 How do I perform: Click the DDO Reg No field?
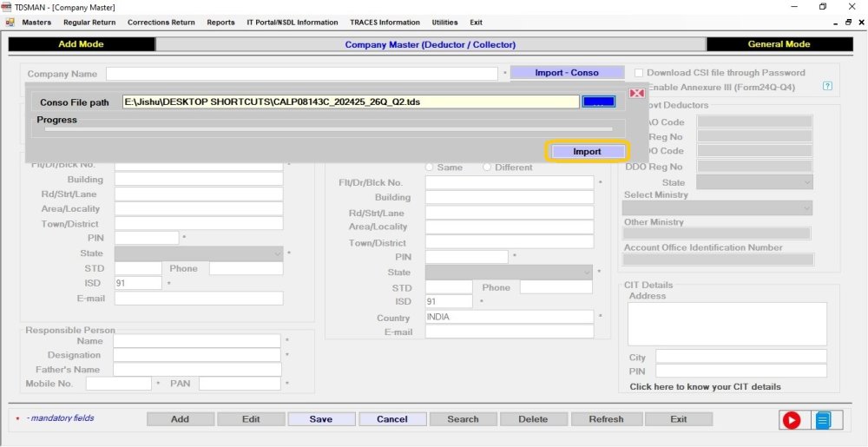755,166
